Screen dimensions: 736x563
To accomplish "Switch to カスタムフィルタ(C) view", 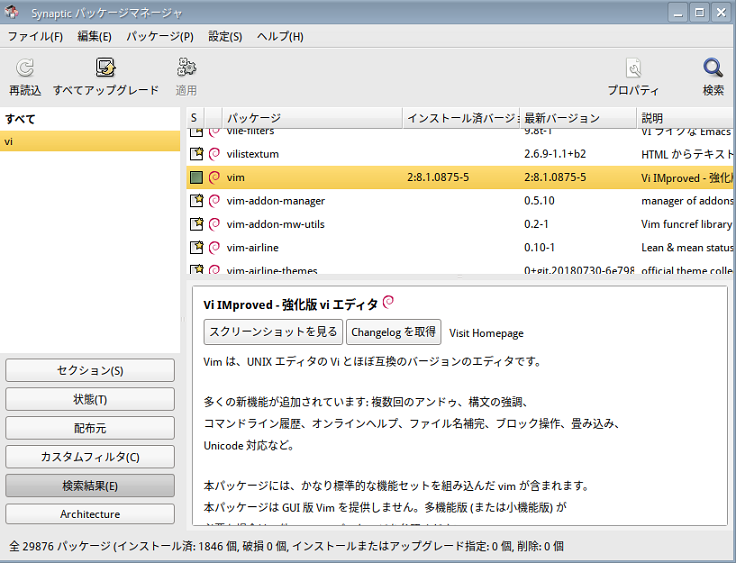I will [x=90, y=456].
